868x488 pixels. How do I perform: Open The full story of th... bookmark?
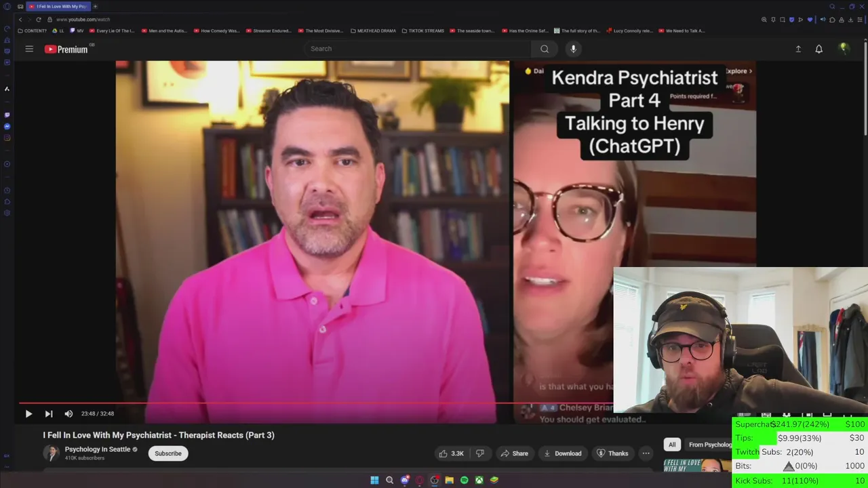577,30
